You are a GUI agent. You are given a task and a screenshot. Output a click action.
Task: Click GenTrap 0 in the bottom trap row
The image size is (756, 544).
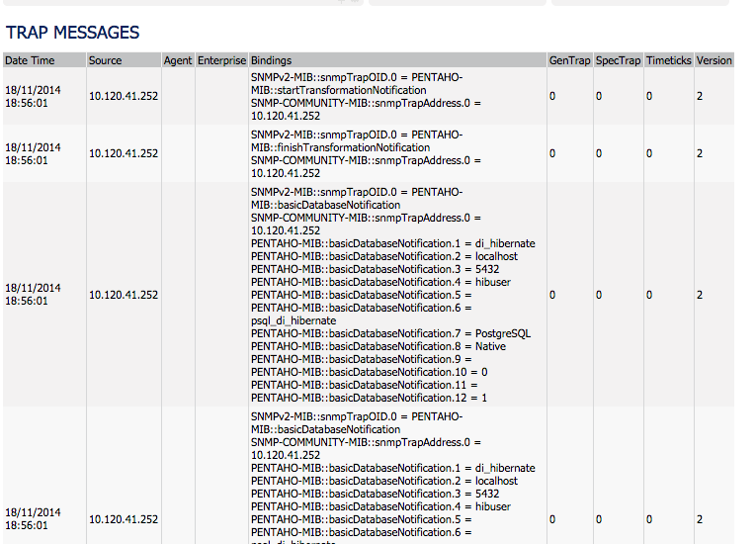[x=552, y=519]
